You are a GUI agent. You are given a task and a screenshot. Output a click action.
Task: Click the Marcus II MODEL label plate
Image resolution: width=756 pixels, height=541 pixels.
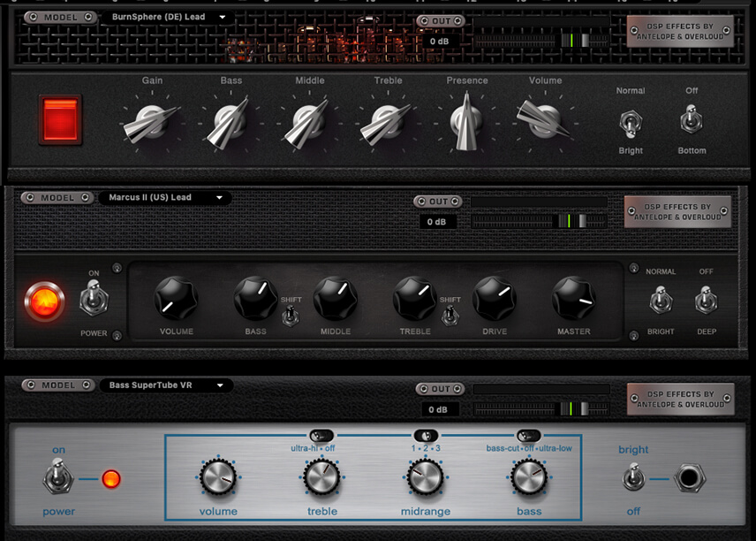(57, 198)
